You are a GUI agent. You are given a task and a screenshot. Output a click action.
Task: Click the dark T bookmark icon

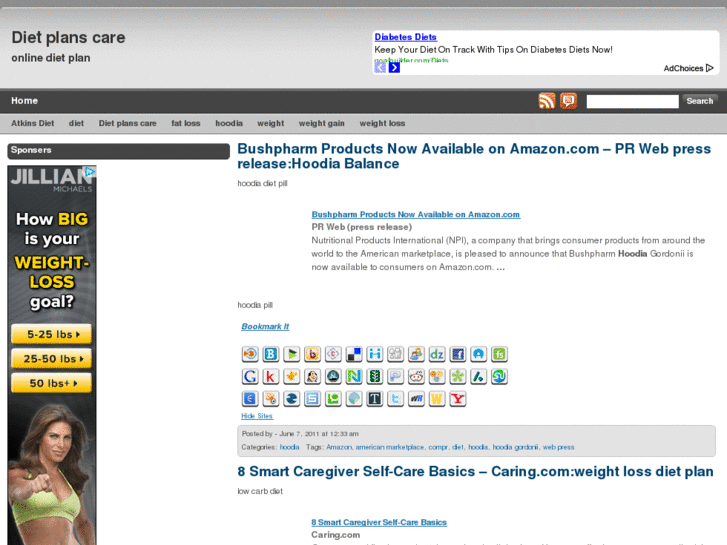[x=375, y=398]
